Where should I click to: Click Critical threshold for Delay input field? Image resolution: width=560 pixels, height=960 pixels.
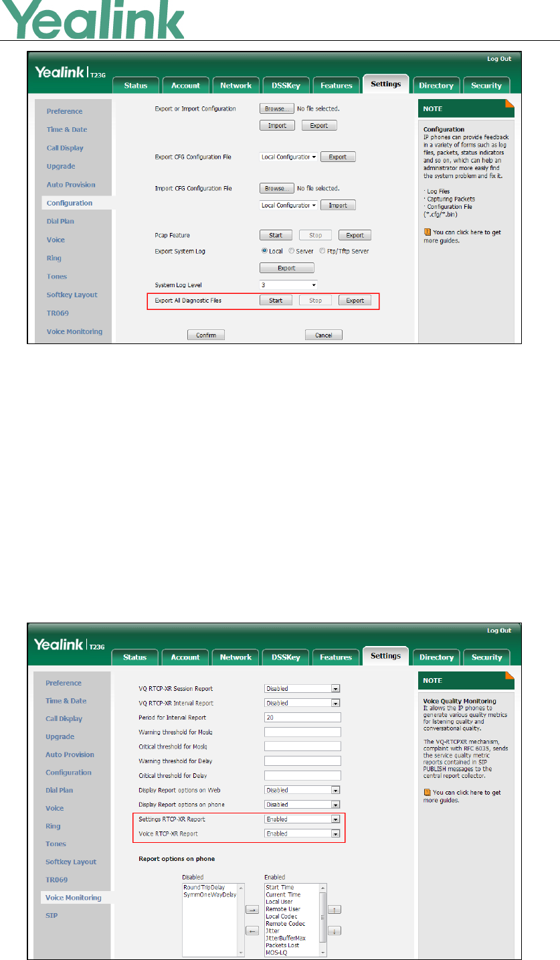(302, 775)
